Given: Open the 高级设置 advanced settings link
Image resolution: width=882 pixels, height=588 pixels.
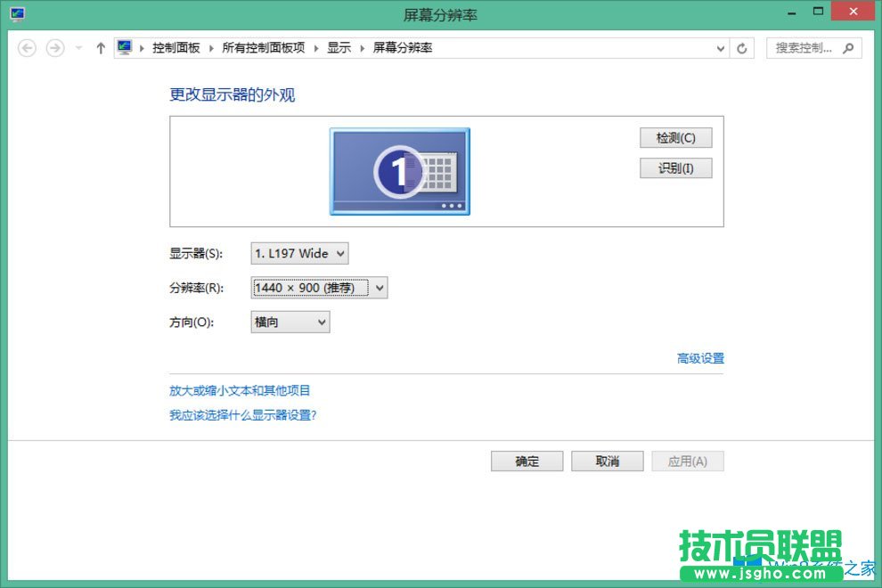Looking at the screenshot, I should [x=699, y=357].
